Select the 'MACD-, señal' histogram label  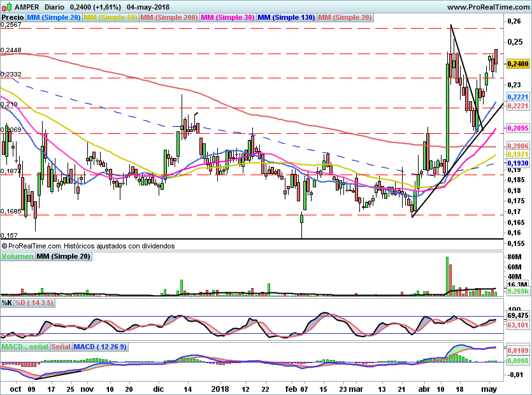25,347
